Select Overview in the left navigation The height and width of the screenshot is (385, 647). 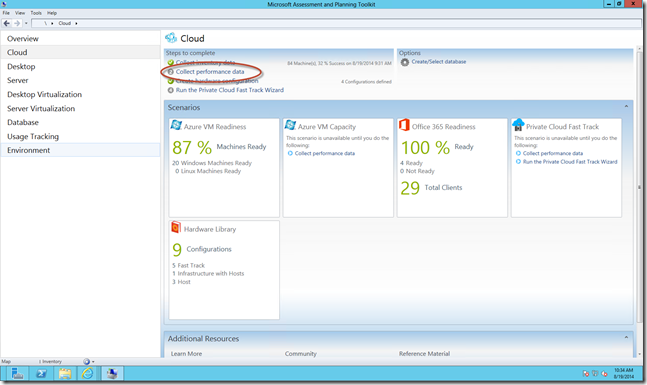(x=80, y=38)
